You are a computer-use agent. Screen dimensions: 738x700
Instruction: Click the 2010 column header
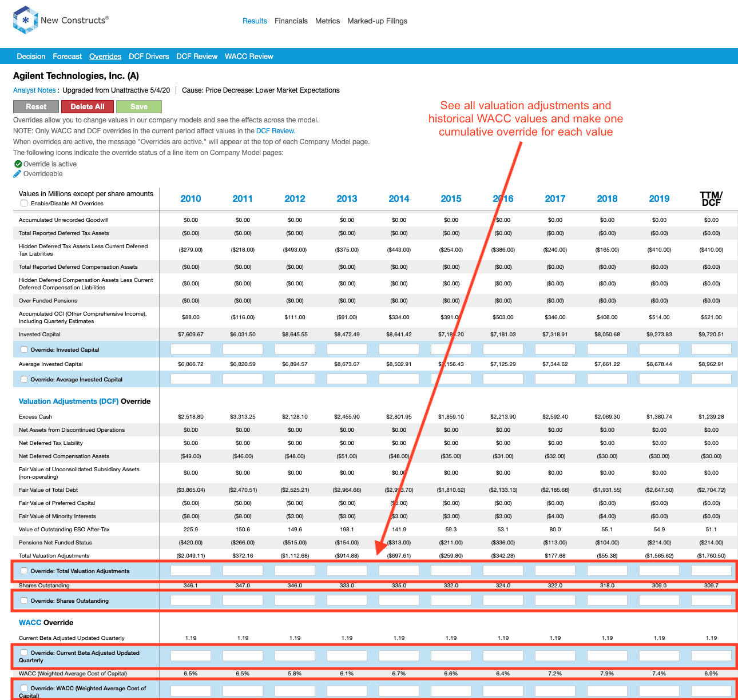tap(191, 198)
